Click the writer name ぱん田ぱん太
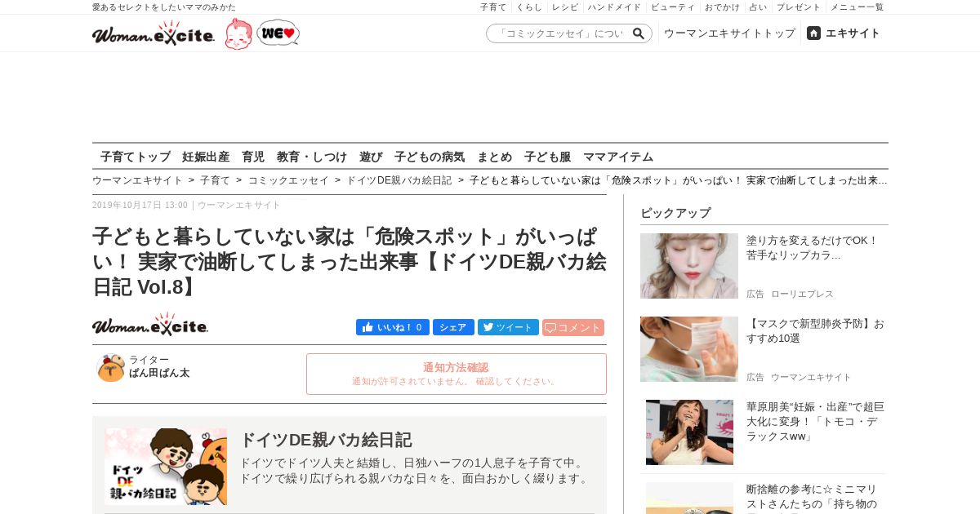 (x=159, y=373)
